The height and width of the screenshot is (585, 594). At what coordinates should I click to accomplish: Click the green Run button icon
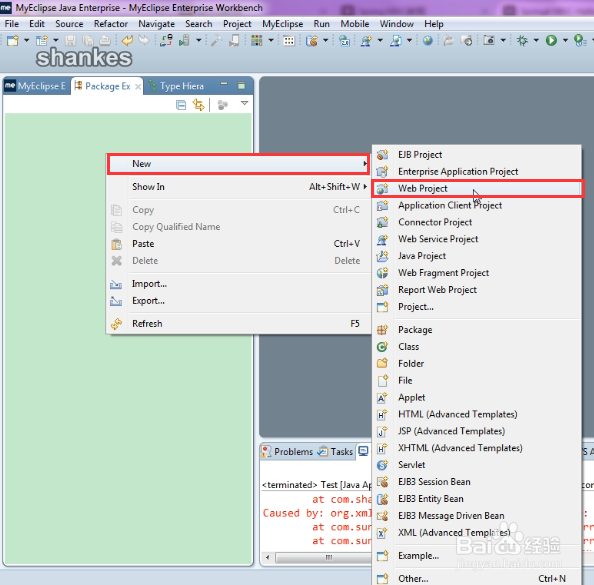552,40
